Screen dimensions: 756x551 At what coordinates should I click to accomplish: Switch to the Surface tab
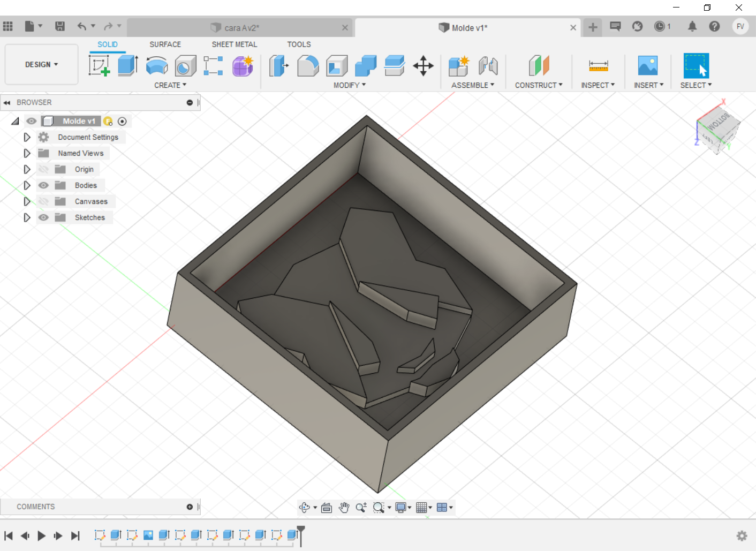(x=165, y=44)
